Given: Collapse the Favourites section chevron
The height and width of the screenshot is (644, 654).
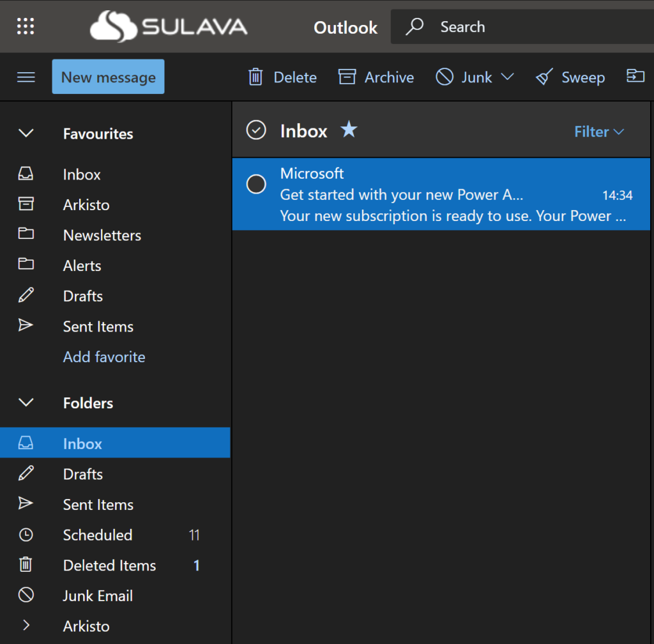Looking at the screenshot, I should pyautogui.click(x=26, y=133).
